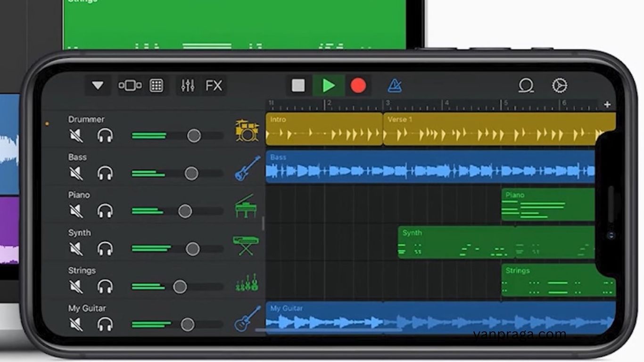Screen dimensions: 644x362
Task: Solo the Strings track with headphones
Action: click(105, 287)
